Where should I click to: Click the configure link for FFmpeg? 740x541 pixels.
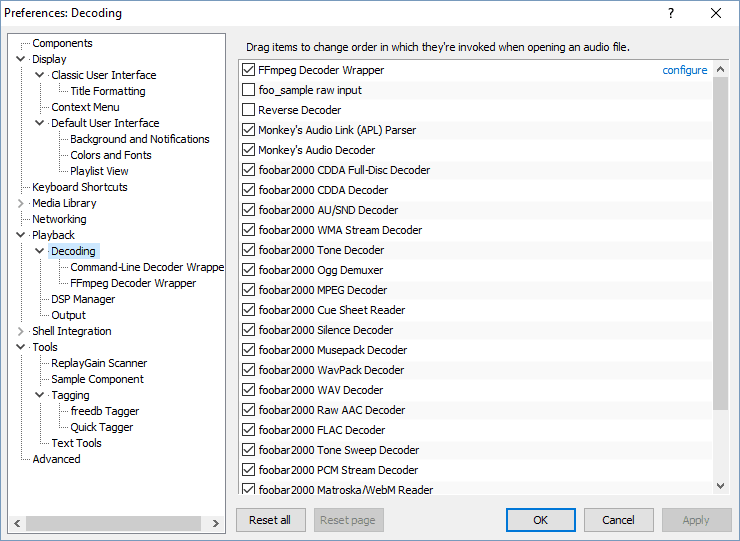click(x=684, y=71)
